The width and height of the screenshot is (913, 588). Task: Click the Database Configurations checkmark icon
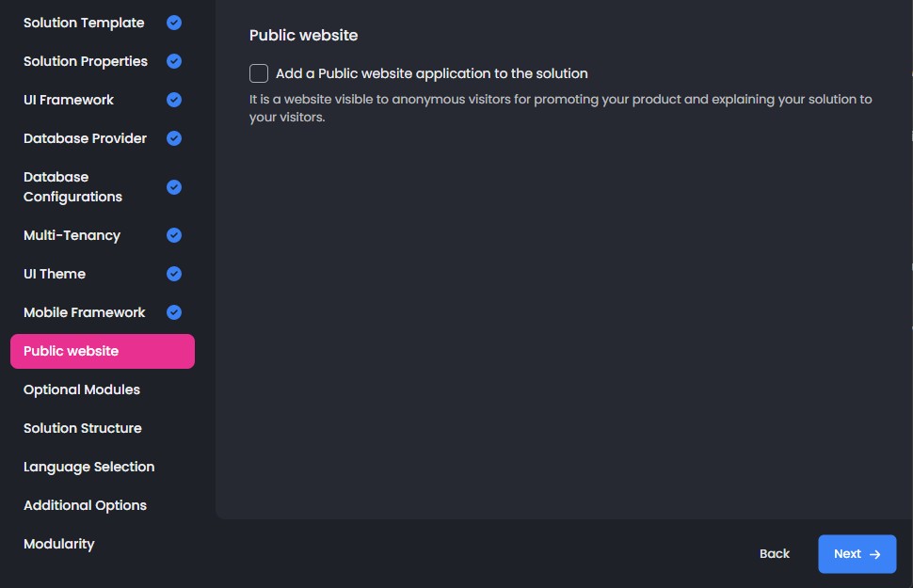pos(174,187)
